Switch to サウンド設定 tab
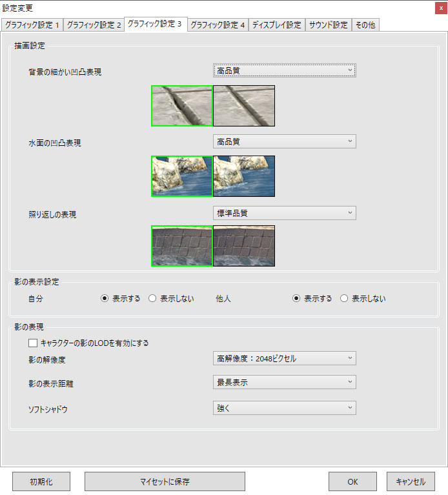The height and width of the screenshot is (495, 448). (x=329, y=25)
